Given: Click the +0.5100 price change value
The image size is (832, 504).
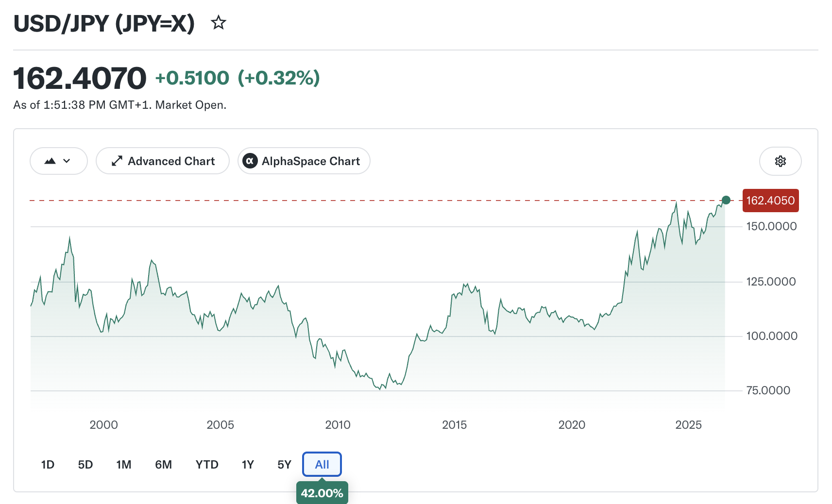Looking at the screenshot, I should coord(192,78).
